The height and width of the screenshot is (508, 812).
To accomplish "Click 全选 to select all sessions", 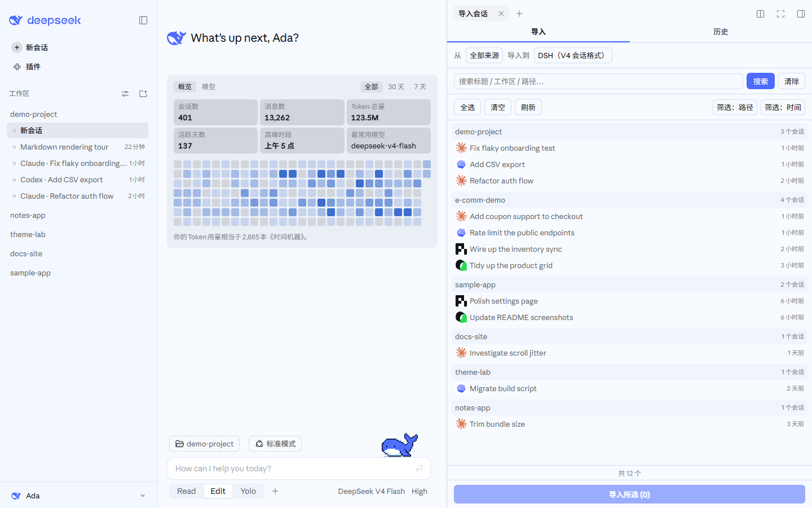I will point(467,107).
